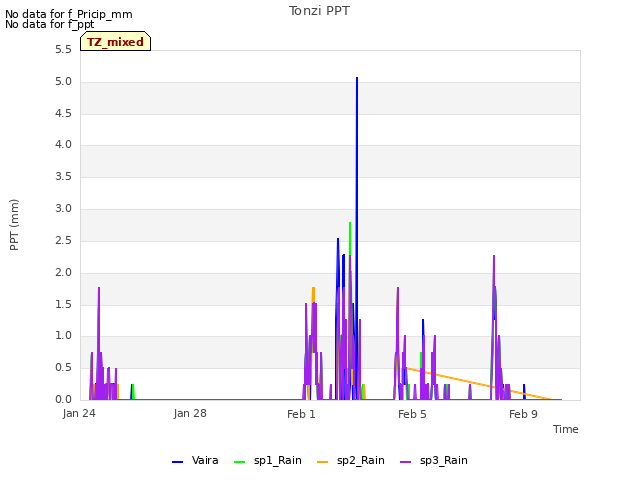Screen dimensions: 640x480
Task: Click the green sp1_Rain peak near 2.8
Action: coord(350,223)
